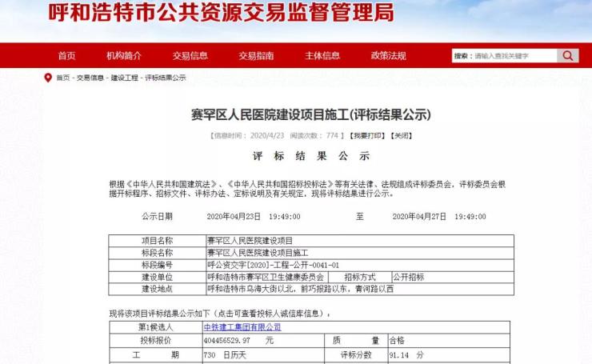Click the red location pin breadcrumb icon
The width and height of the screenshot is (592, 364).
tap(47, 78)
